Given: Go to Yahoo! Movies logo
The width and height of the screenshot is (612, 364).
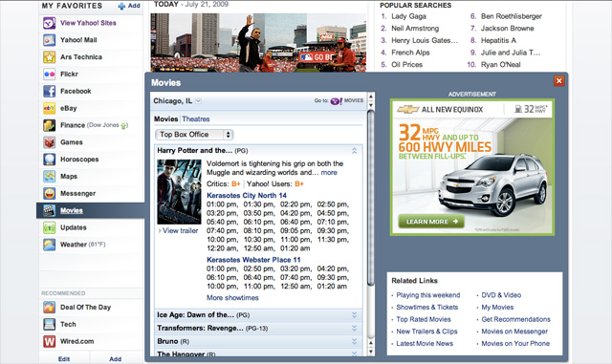Looking at the screenshot, I should tap(347, 100).
